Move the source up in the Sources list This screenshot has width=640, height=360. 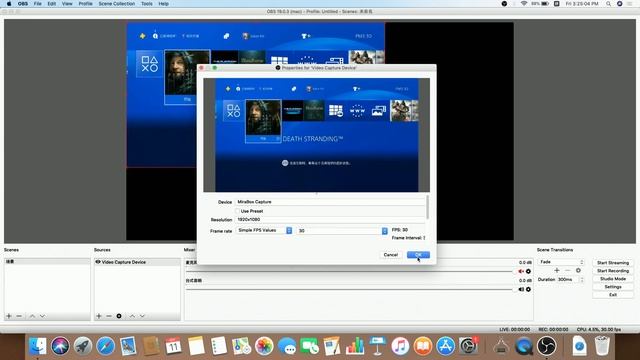click(132, 316)
